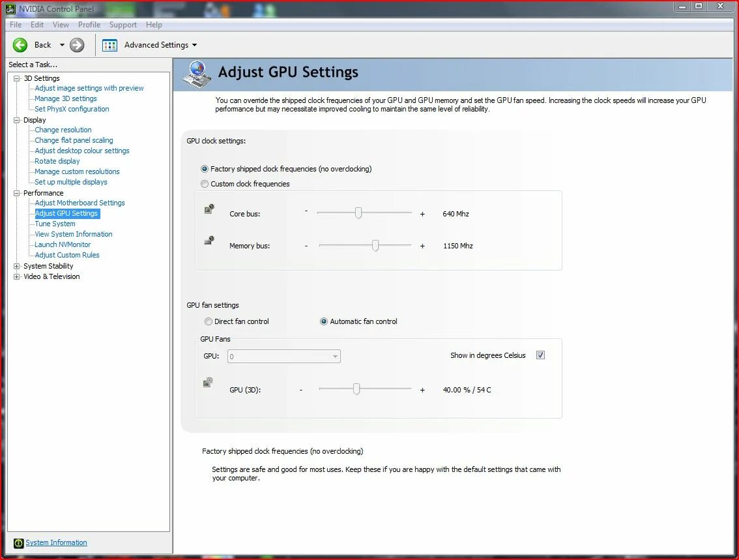Viewport: 739px width, 560px height.
Task: Click the Adjust GPU Settings header graphic
Action: coord(197,74)
